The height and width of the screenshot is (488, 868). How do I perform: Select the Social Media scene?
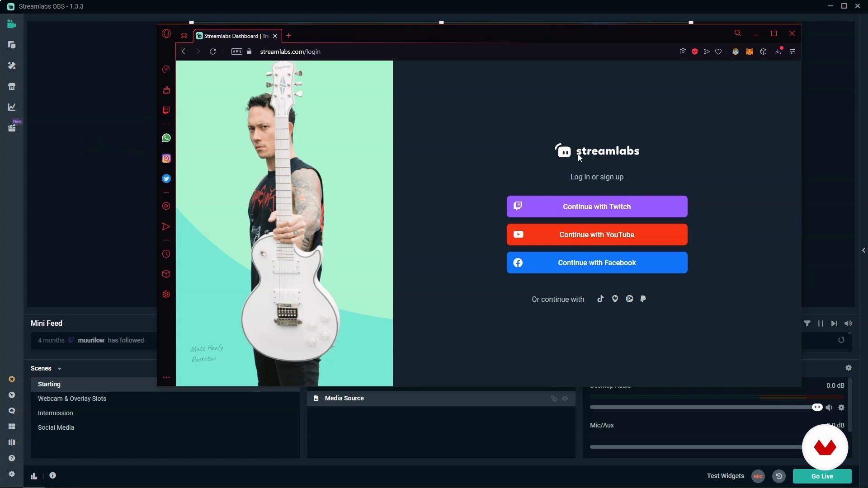[x=165, y=427]
